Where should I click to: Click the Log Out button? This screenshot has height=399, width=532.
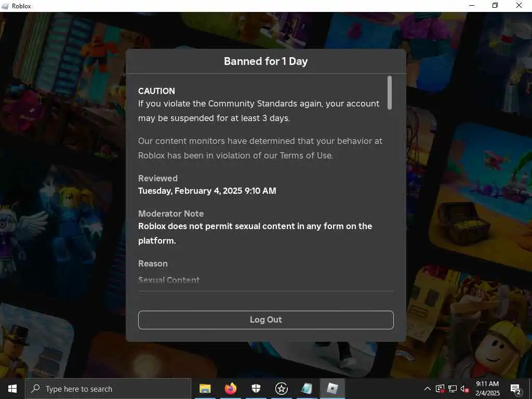(265, 320)
